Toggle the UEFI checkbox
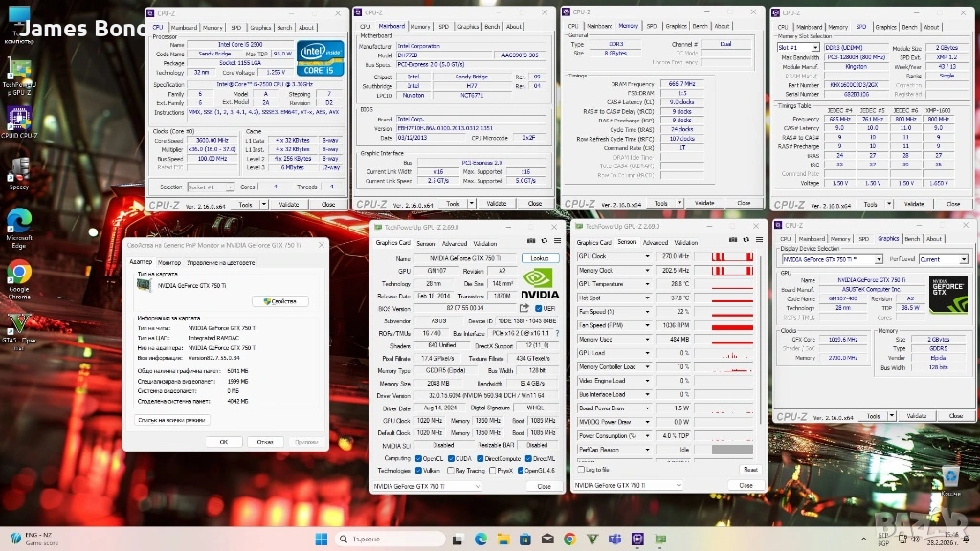This screenshot has height=551, width=980. (x=537, y=309)
